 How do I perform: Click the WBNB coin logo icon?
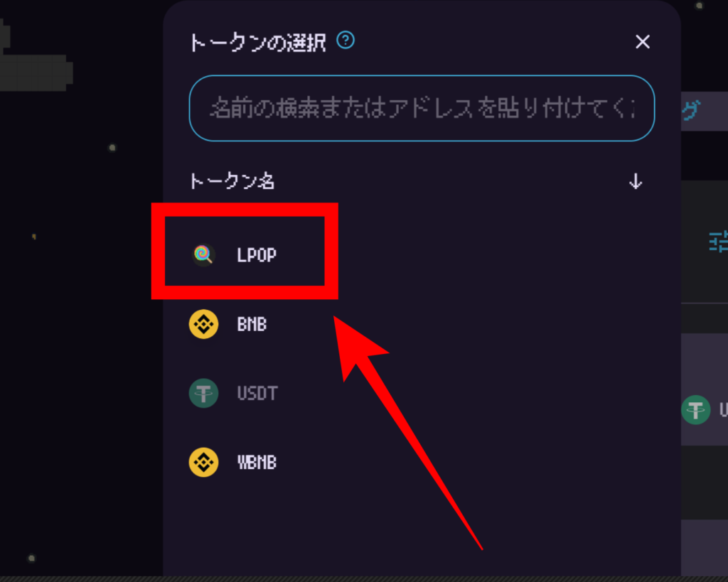(x=203, y=462)
